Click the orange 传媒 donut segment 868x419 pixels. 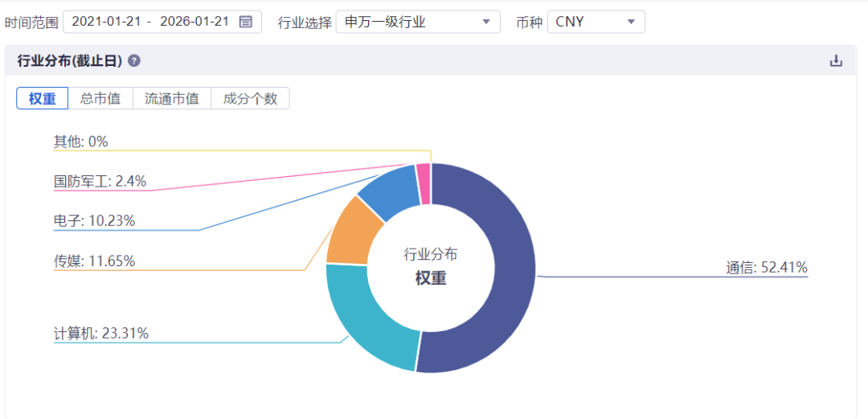click(350, 232)
